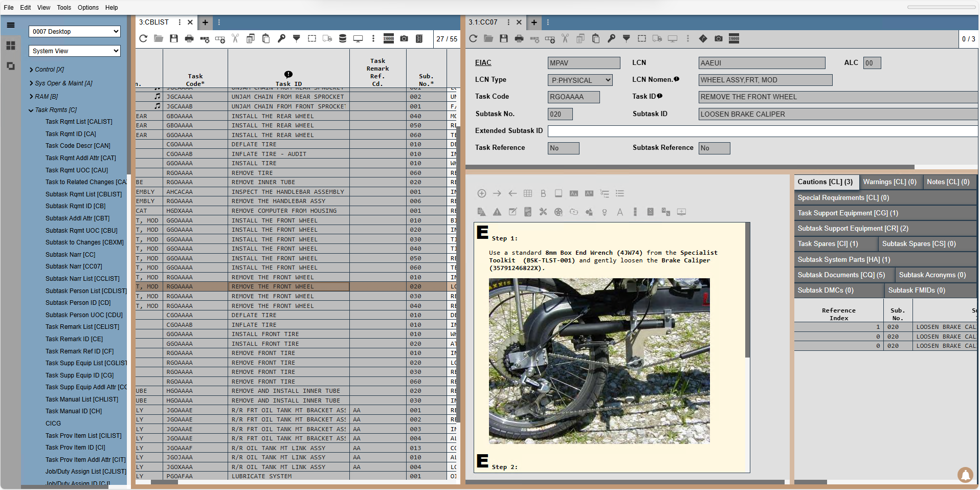Switch to the Warnings [CL] tab
980x490 pixels.
890,182
